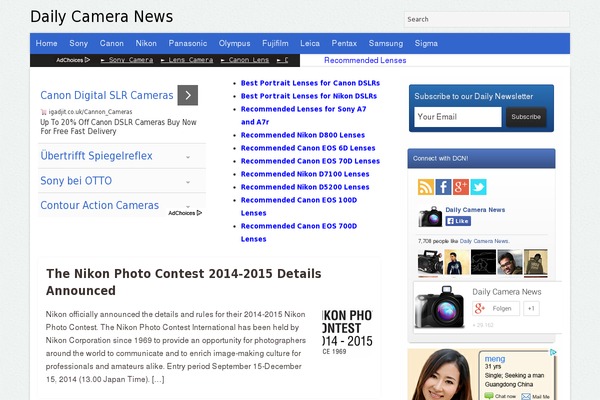Click the [...] read more link

[158, 379]
